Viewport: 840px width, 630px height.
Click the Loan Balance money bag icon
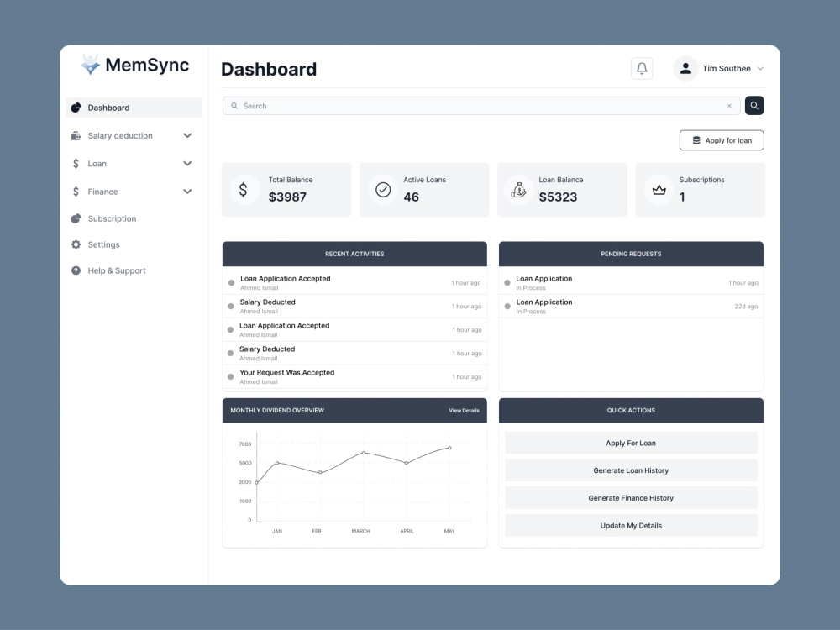tap(518, 190)
